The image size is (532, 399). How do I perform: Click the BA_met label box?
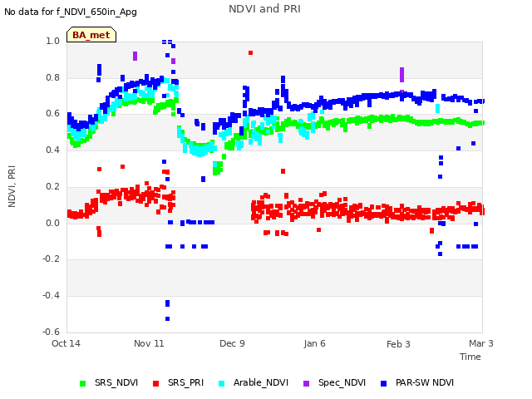91,35
